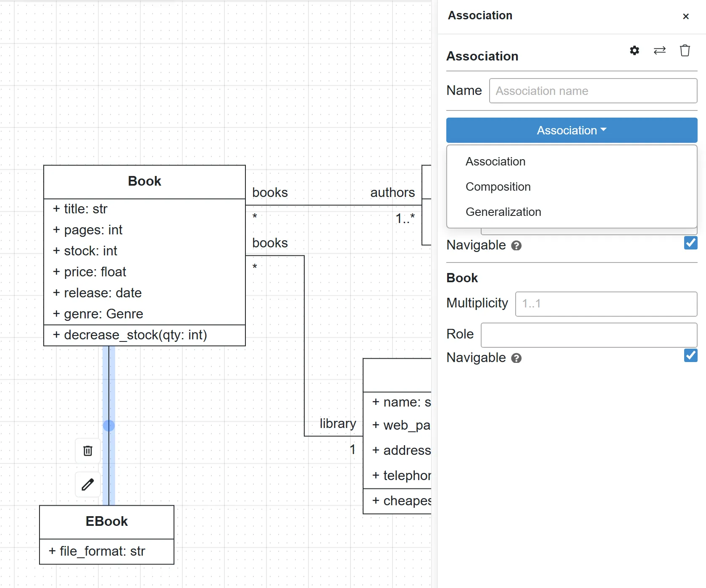
Task: Click the upper 'books' role label near authors
Action: (x=270, y=193)
